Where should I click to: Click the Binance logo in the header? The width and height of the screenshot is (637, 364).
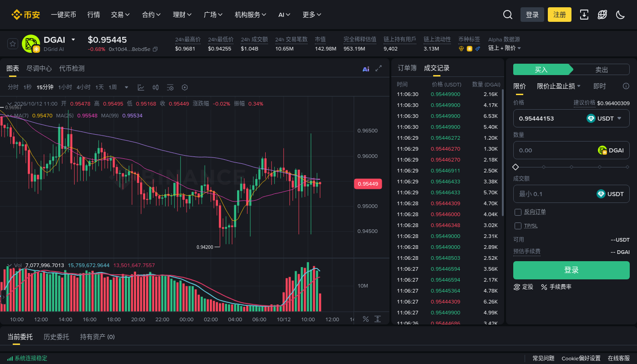point(26,15)
